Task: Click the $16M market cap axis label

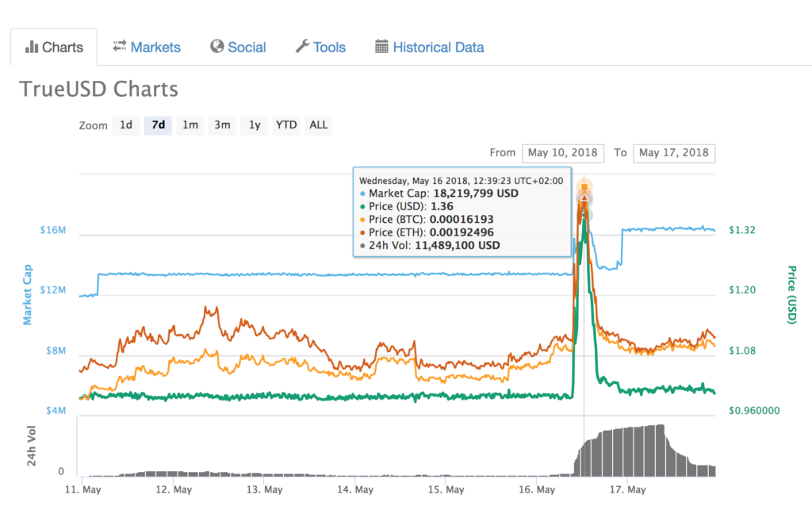Action: pos(53,230)
